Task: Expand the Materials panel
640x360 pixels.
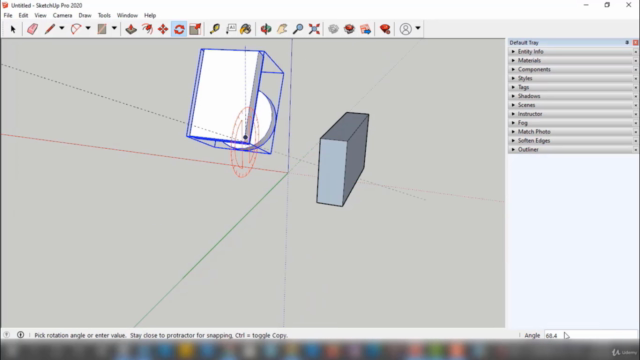Action: [x=573, y=60]
